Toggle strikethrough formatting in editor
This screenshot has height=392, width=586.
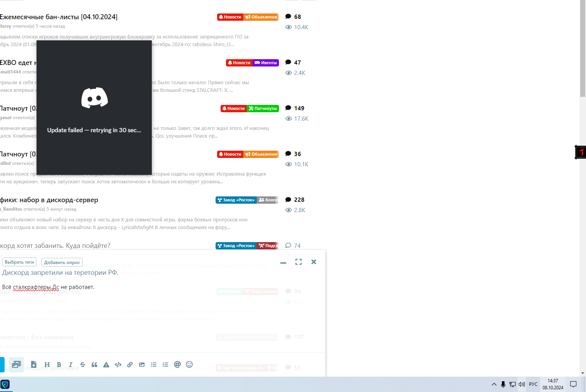[x=83, y=365]
